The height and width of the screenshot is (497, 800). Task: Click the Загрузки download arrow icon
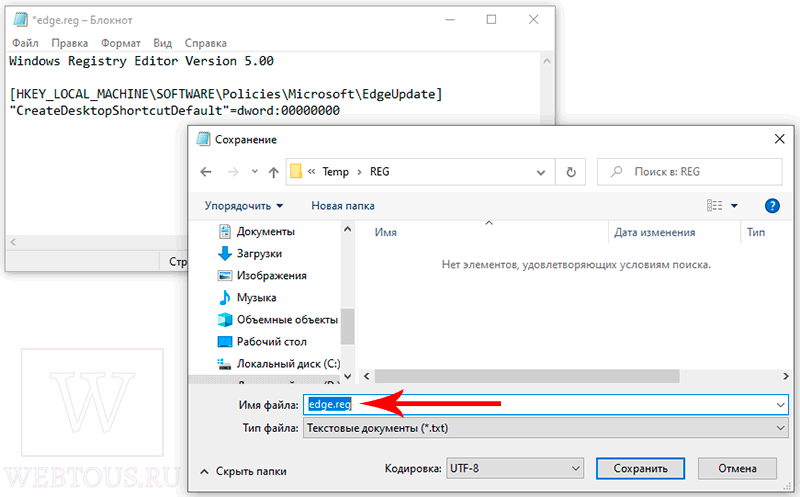(x=224, y=253)
